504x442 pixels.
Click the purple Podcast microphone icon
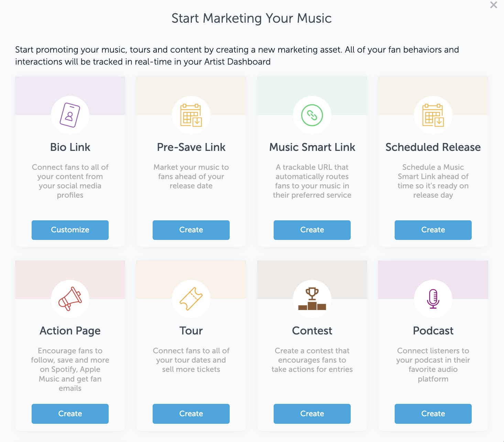[x=433, y=299]
